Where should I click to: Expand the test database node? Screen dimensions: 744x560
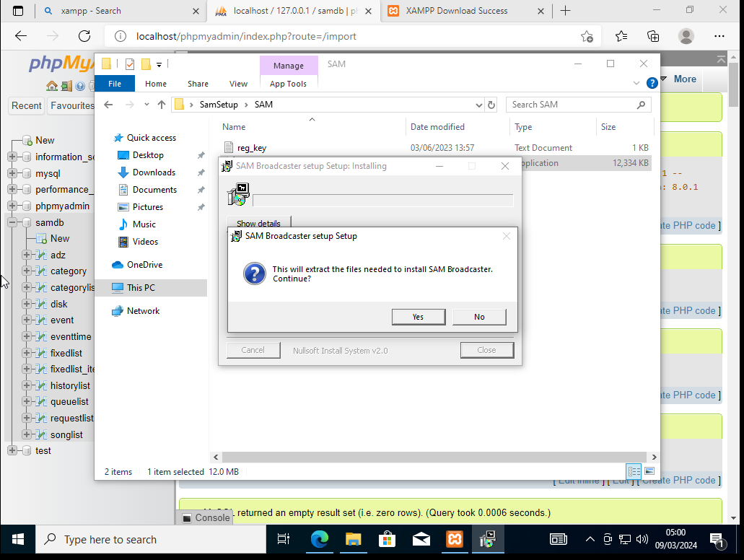(12, 450)
